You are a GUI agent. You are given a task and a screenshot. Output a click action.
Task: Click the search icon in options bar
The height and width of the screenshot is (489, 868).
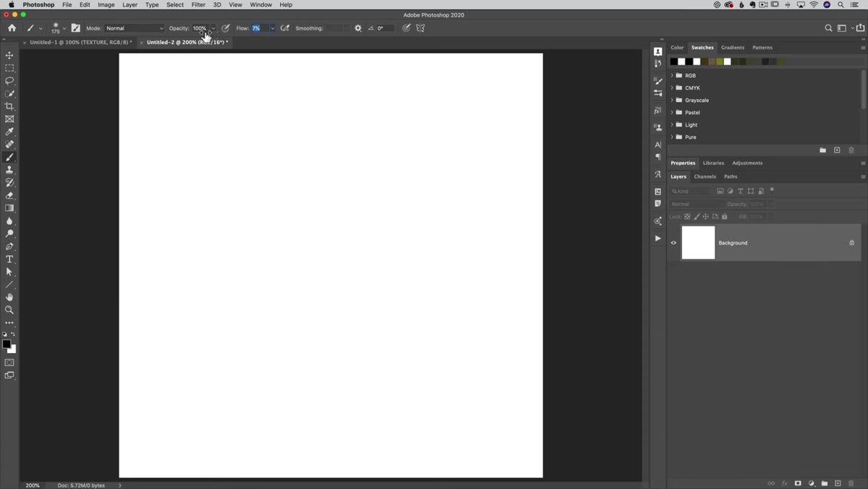pyautogui.click(x=828, y=28)
